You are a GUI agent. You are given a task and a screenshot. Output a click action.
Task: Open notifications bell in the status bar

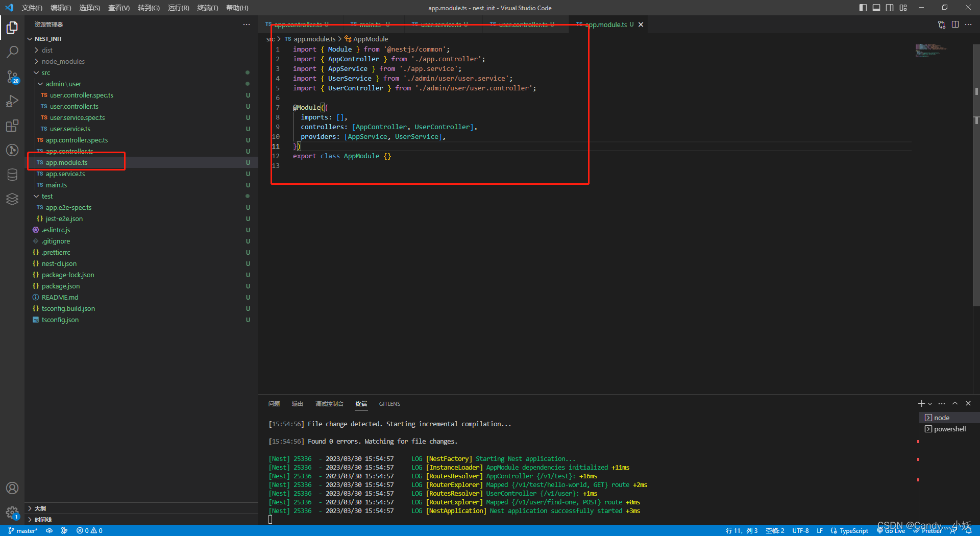click(968, 530)
